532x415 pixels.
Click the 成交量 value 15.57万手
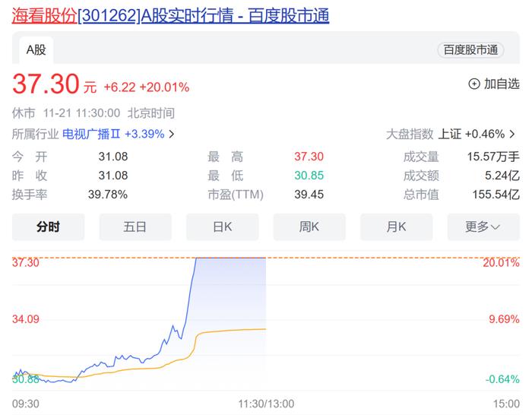pyautogui.click(x=493, y=157)
